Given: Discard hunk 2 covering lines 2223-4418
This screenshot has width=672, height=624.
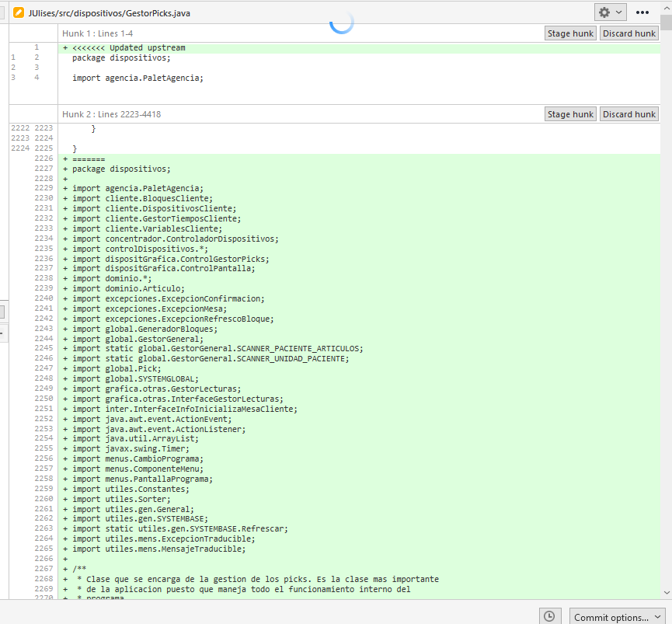Looking at the screenshot, I should point(628,114).
